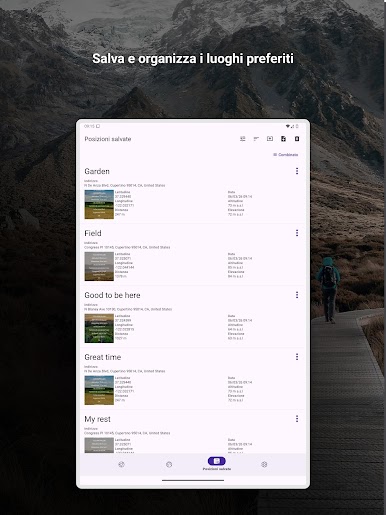386x515 pixels.
Task: Switch to the first bottom navigation tab
Action: [121, 464]
